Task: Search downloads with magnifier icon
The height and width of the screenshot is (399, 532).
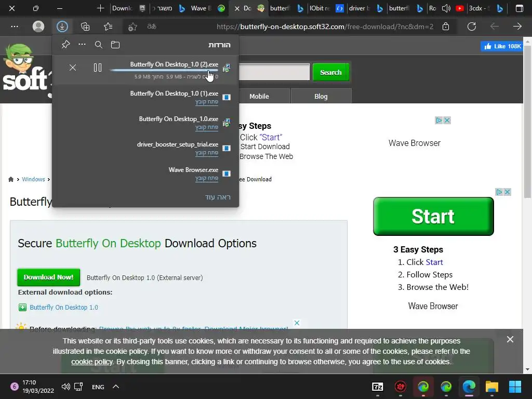Action: pos(98,45)
